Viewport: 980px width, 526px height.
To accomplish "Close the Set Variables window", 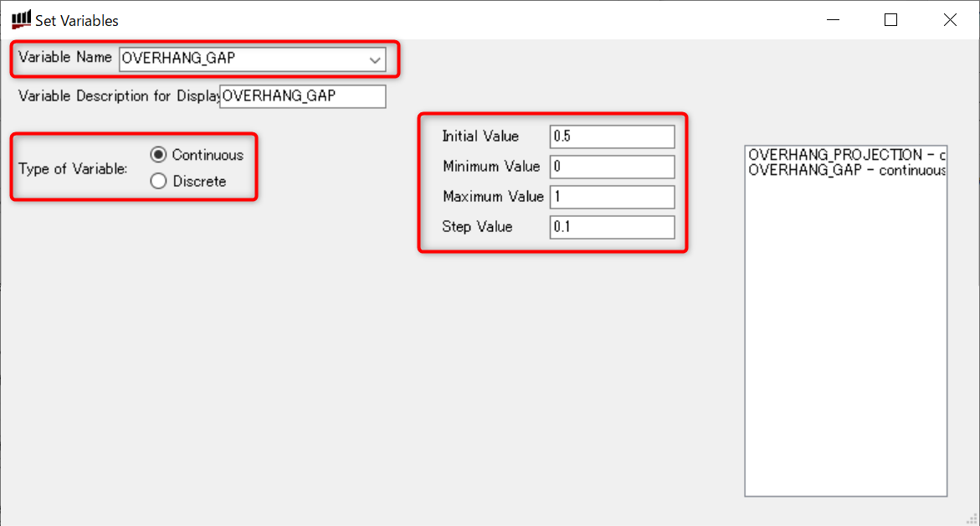I will pos(950,20).
